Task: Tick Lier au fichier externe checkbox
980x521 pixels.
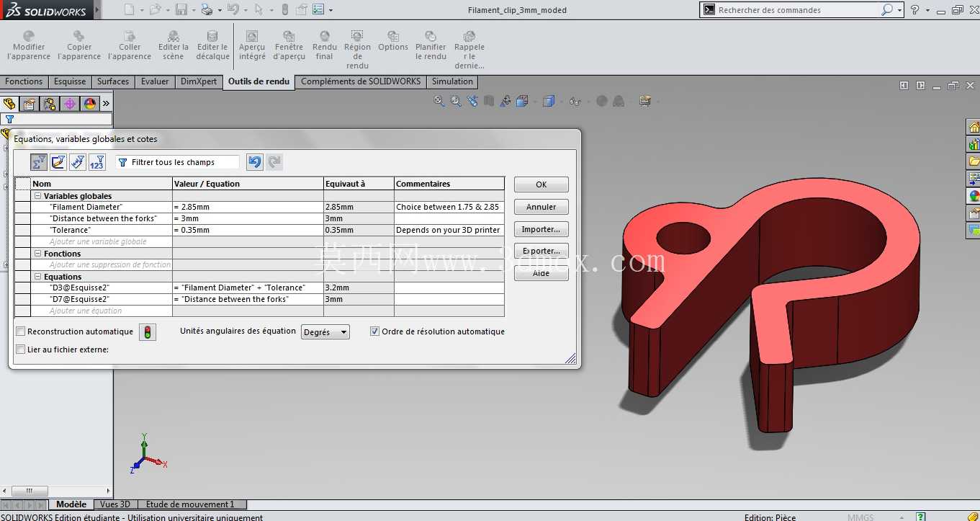Action: click(x=21, y=349)
